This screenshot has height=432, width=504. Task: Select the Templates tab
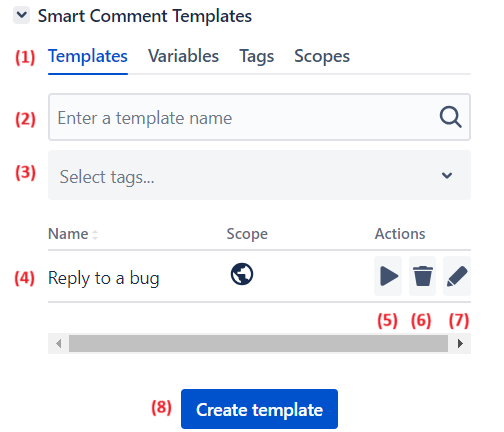(x=88, y=56)
